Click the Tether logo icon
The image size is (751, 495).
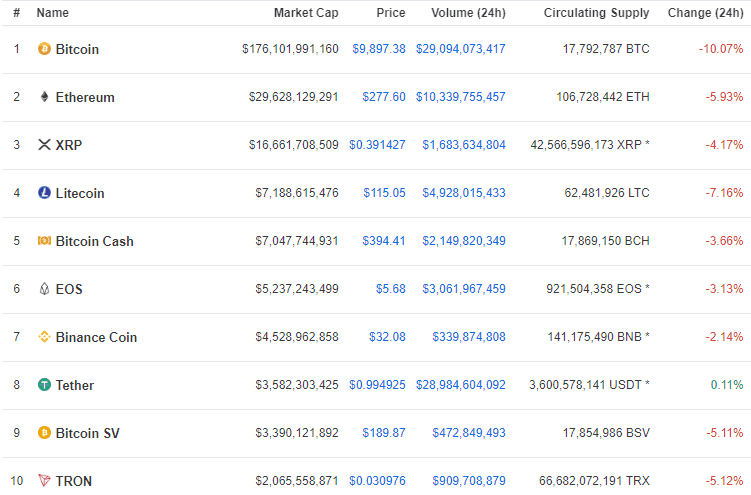pos(44,384)
